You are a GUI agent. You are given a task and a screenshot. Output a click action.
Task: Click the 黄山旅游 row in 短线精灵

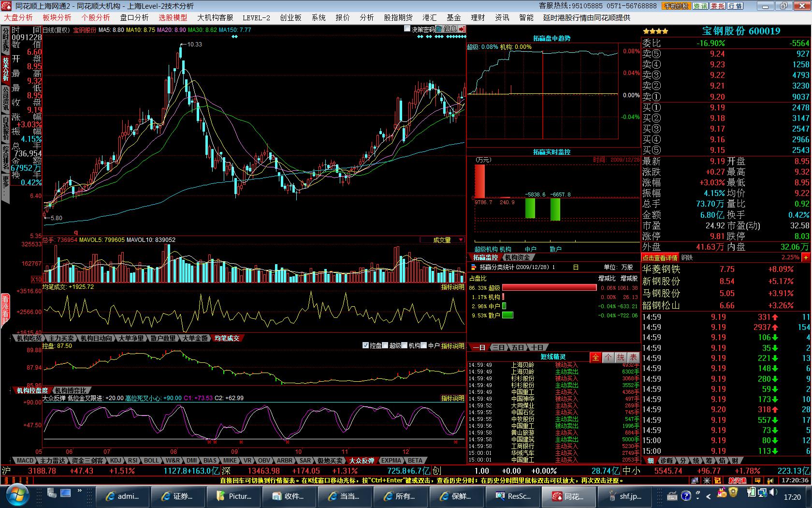(553, 433)
